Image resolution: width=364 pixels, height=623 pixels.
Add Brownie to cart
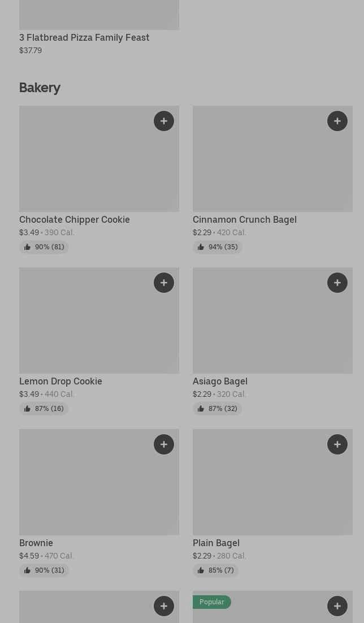164,444
